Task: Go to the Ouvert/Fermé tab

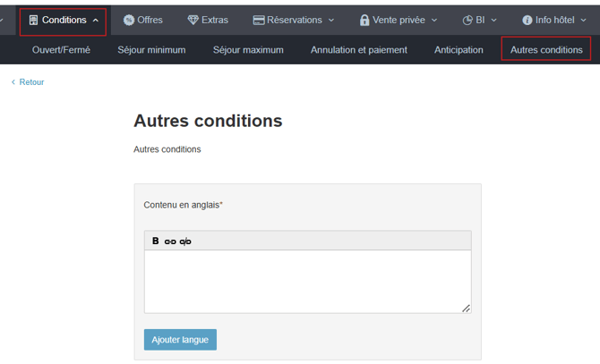Action: point(61,50)
